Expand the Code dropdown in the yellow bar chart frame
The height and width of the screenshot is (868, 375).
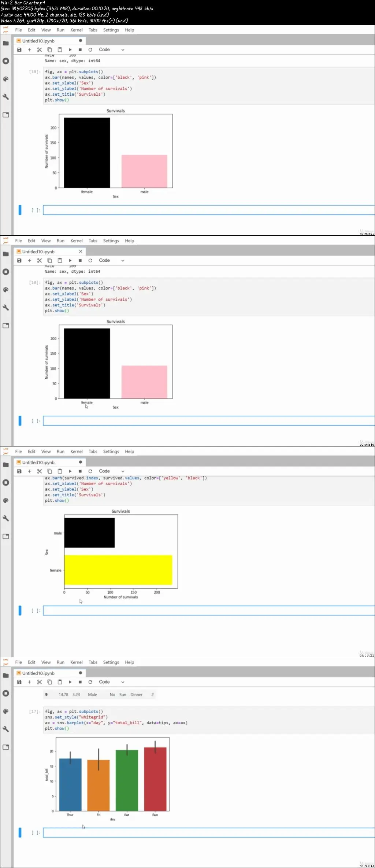112,471
